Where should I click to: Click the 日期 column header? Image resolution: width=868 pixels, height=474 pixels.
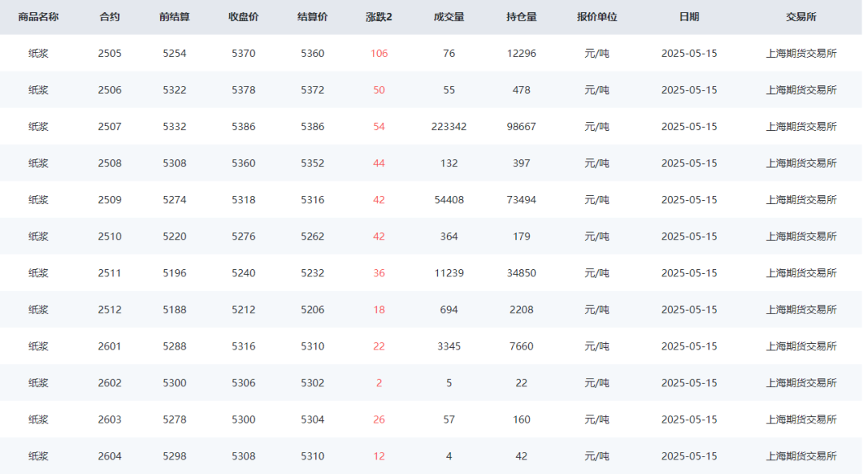[690, 17]
